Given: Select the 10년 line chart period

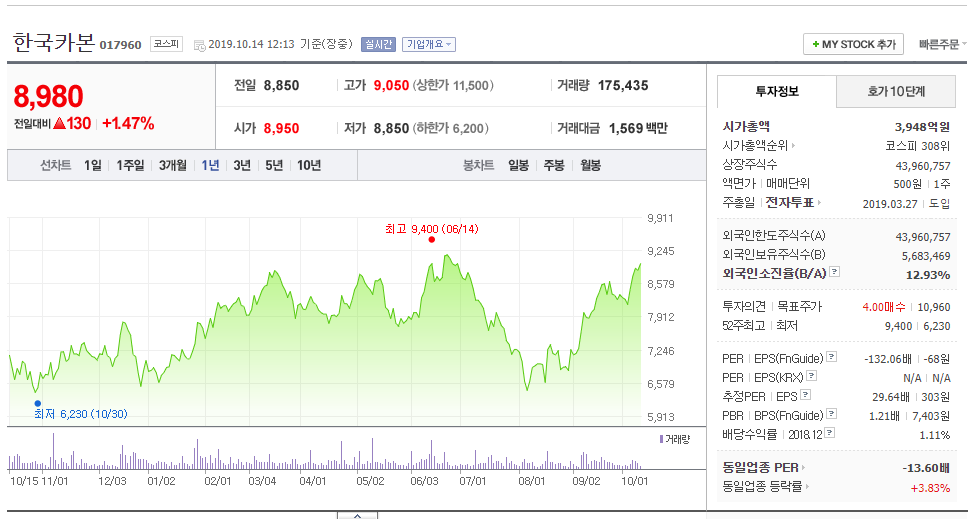Looking at the screenshot, I should 309,165.
